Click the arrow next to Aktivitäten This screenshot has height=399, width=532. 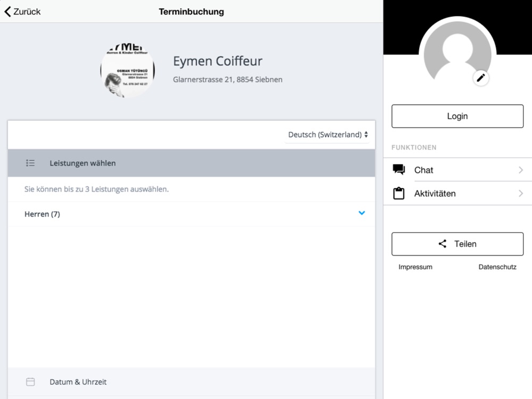[521, 194]
